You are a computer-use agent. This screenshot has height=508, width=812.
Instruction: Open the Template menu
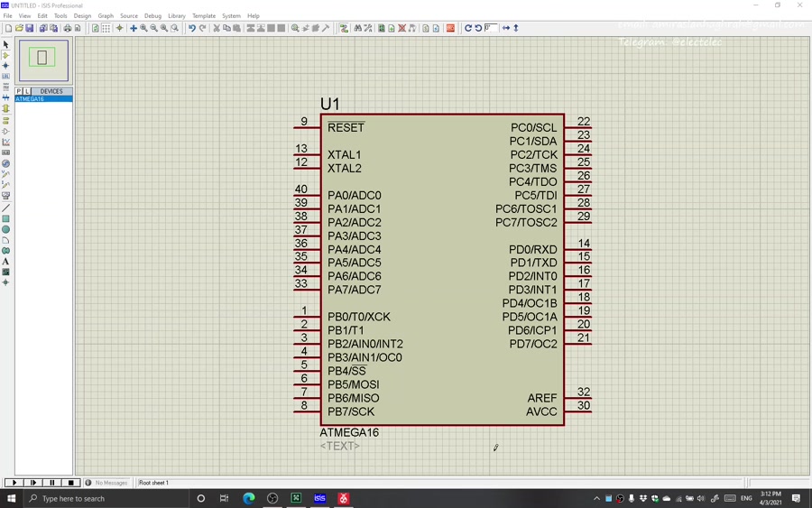[204, 15]
